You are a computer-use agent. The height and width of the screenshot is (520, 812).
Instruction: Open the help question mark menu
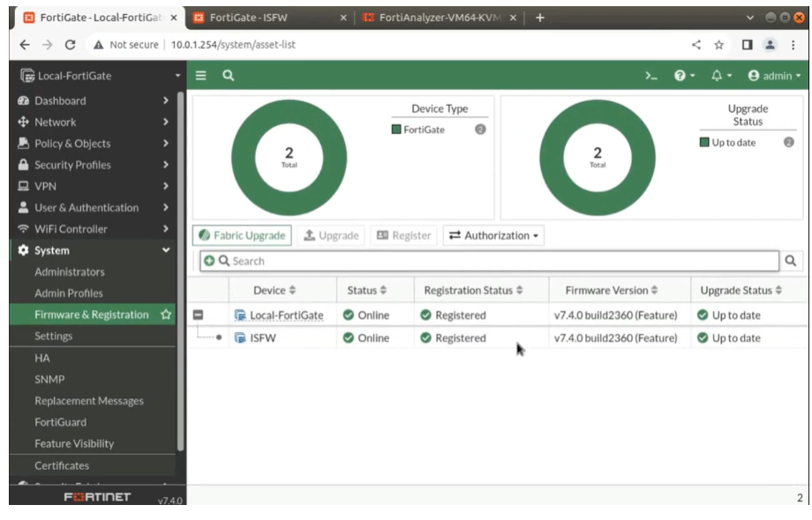[684, 76]
